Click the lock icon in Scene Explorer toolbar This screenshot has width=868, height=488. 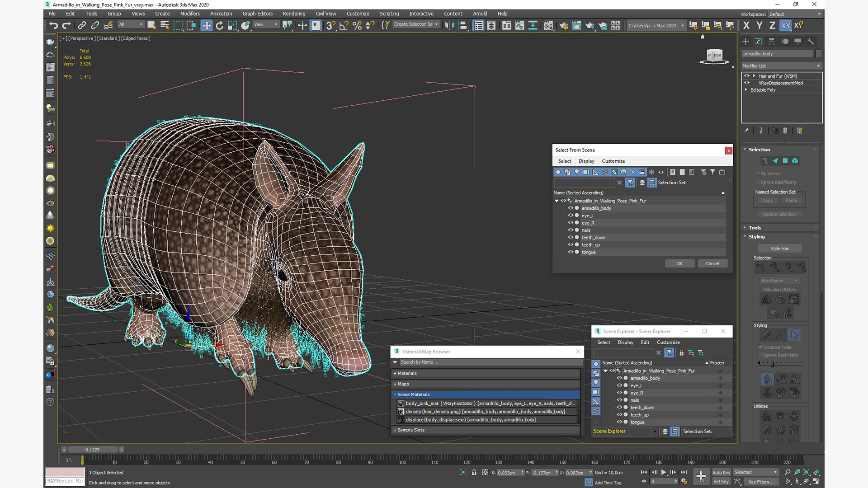(681, 353)
